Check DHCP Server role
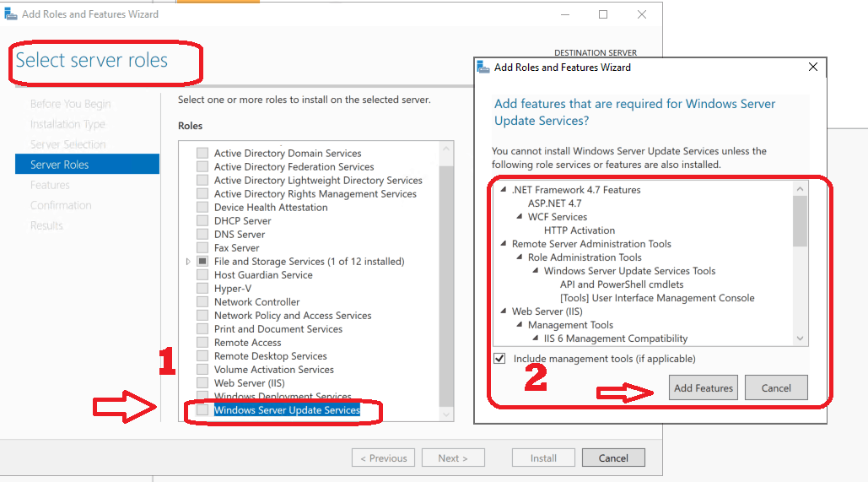Image resolution: width=868 pixels, height=482 pixels. (202, 220)
